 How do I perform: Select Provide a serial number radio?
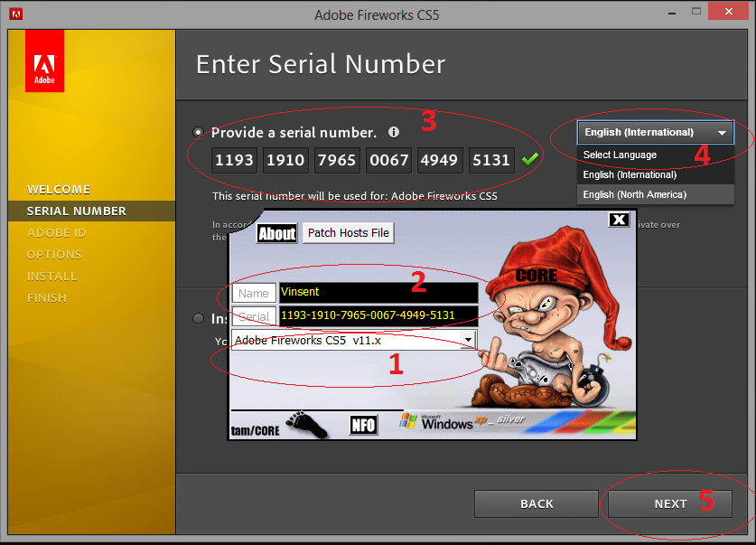pyautogui.click(x=198, y=132)
